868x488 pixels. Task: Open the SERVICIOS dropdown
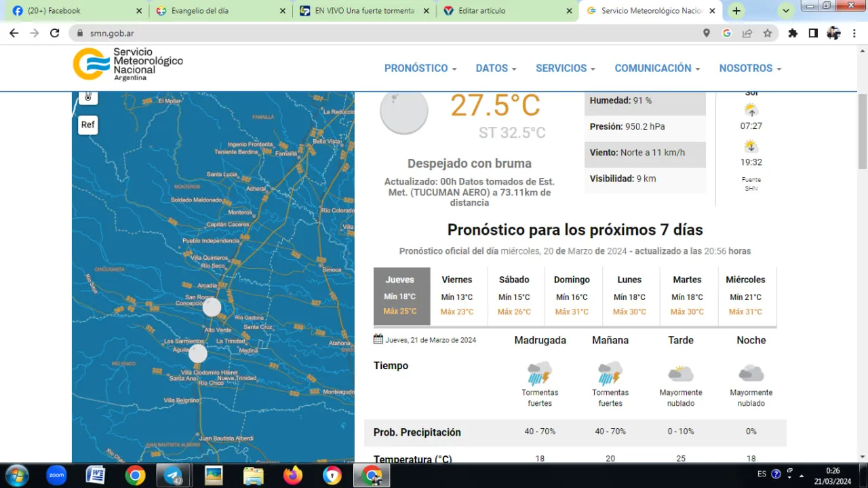(565, 68)
